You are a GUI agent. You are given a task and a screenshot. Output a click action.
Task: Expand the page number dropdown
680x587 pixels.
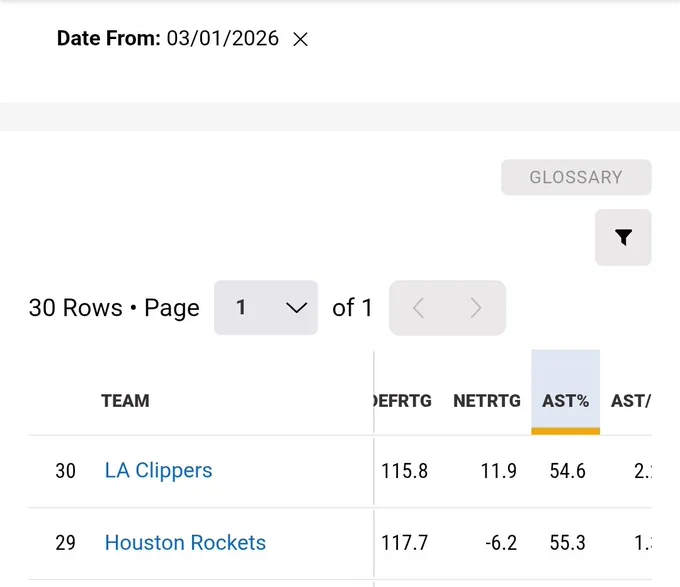point(266,308)
